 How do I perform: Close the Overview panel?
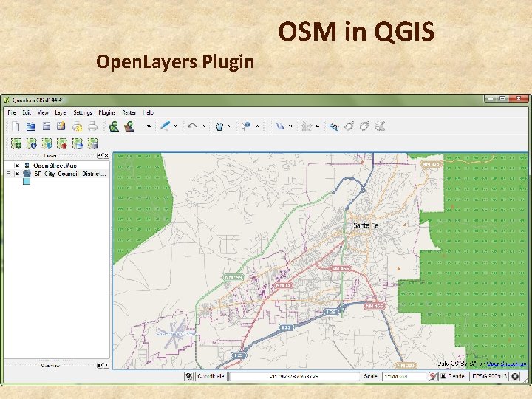[106, 366]
